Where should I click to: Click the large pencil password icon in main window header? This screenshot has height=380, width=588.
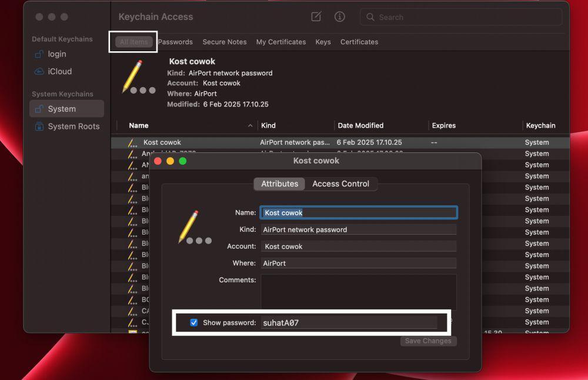(x=138, y=77)
